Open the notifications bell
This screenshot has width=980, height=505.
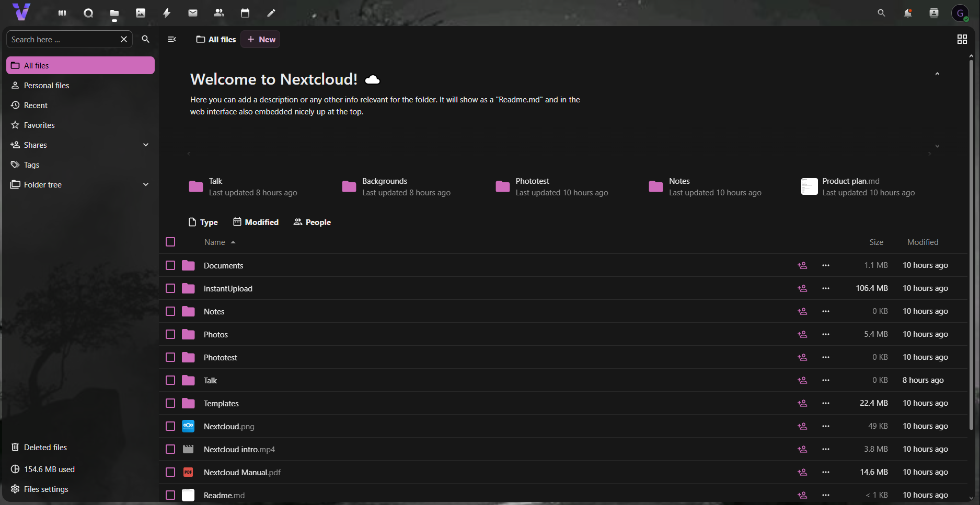click(908, 13)
